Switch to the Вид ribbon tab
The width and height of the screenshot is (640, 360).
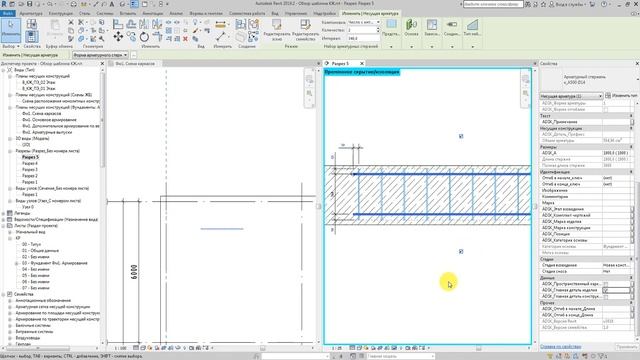click(x=275, y=13)
